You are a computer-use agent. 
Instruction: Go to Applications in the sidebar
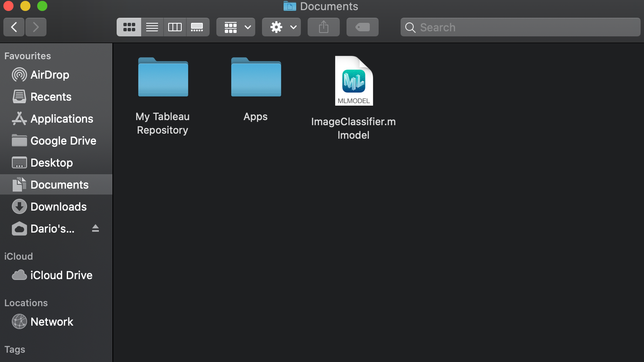(56, 119)
